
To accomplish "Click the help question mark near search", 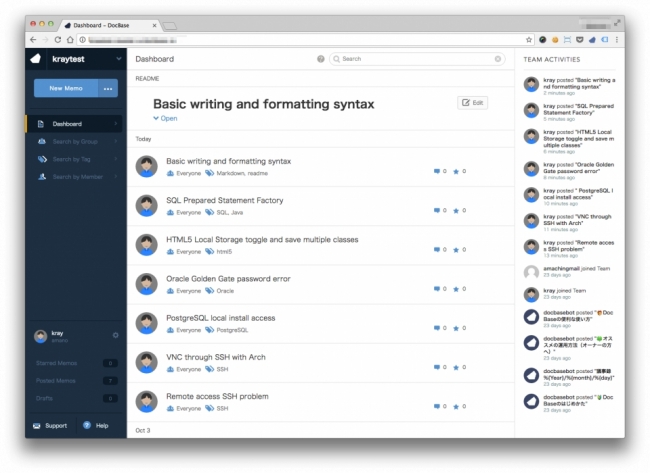I will (x=320, y=59).
